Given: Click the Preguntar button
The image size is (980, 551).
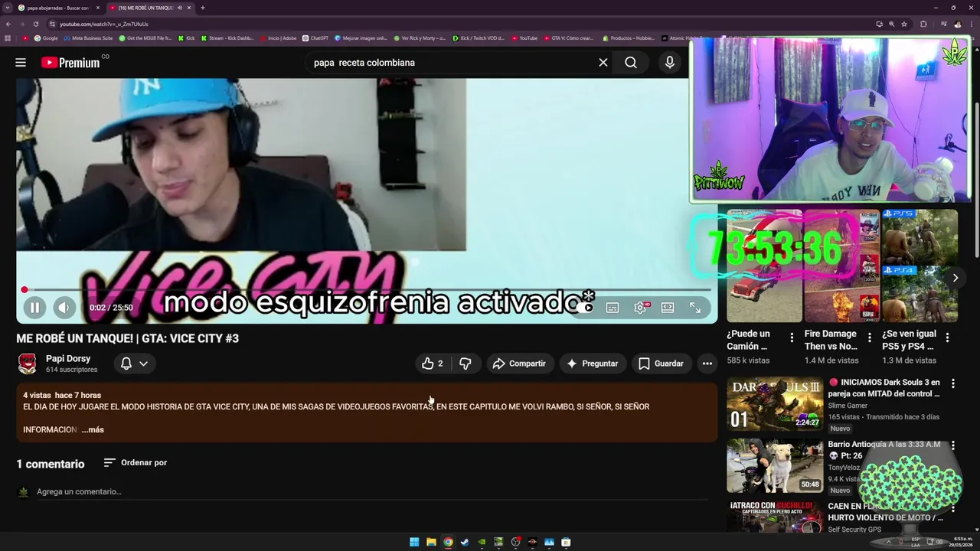Looking at the screenshot, I should pos(593,364).
